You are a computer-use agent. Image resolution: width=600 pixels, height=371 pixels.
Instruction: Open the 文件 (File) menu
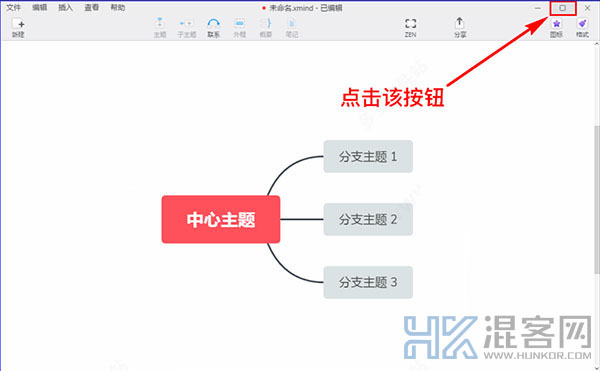tap(13, 7)
